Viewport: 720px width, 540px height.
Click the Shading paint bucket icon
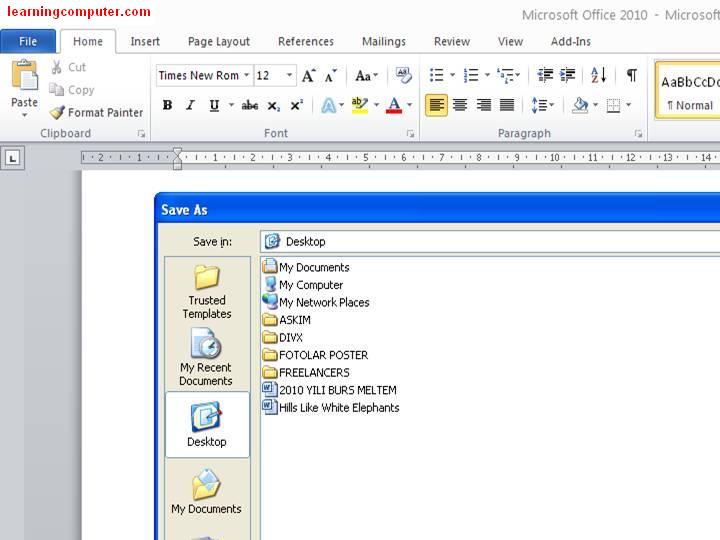tap(580, 105)
